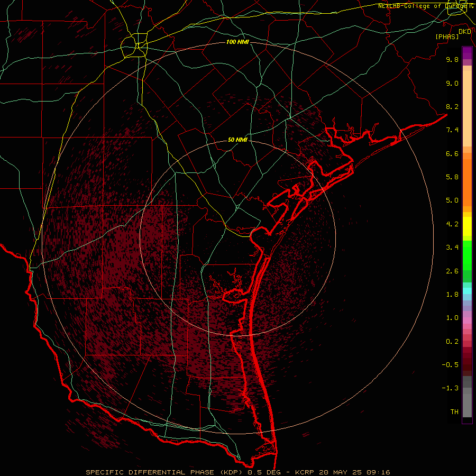Click the 1.8 scale value
This screenshot has height=476, width=476.
pyautogui.click(x=452, y=295)
